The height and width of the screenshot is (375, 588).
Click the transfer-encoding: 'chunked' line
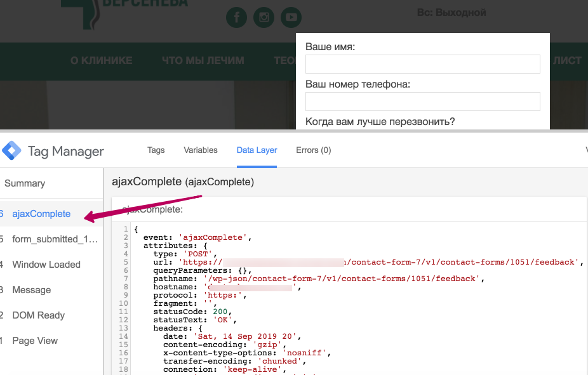234,361
